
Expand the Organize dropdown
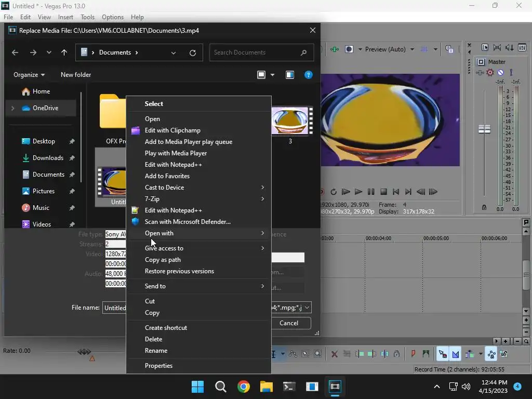tap(29, 75)
